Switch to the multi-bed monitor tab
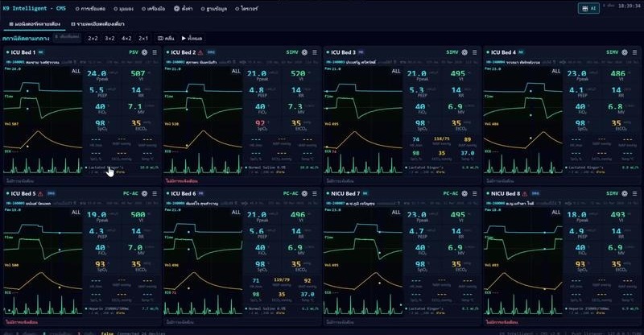The image size is (644, 335). (x=35, y=24)
